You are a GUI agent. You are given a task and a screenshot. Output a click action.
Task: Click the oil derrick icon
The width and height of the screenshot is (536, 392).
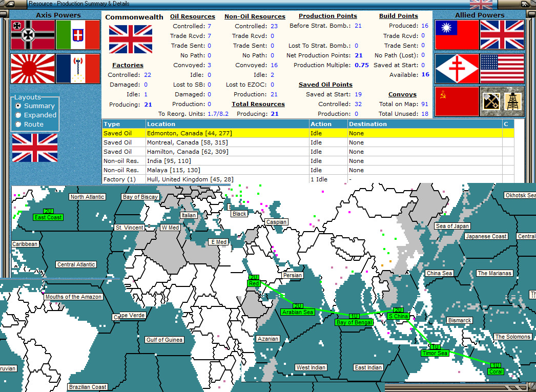pyautogui.click(x=513, y=101)
